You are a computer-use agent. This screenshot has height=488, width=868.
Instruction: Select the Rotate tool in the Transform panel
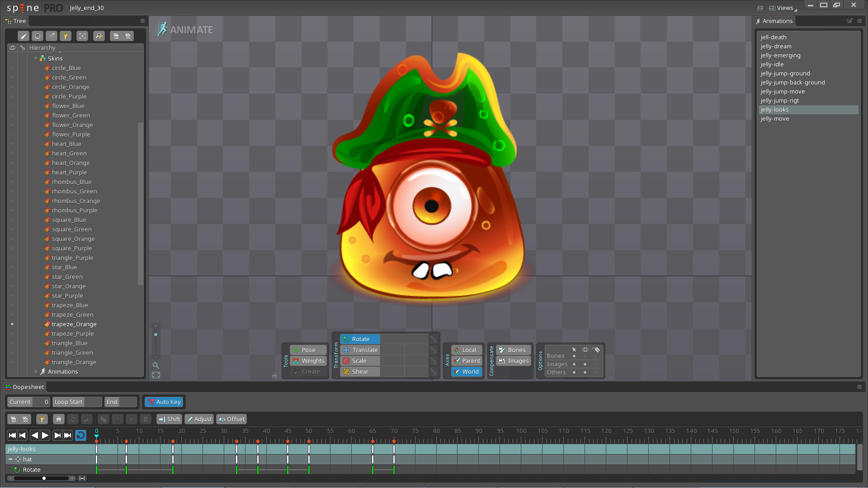360,339
